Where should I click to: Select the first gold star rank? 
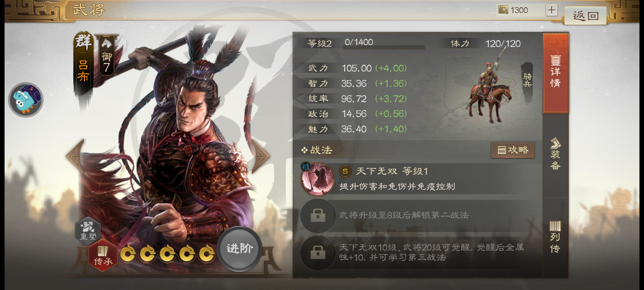(x=127, y=253)
